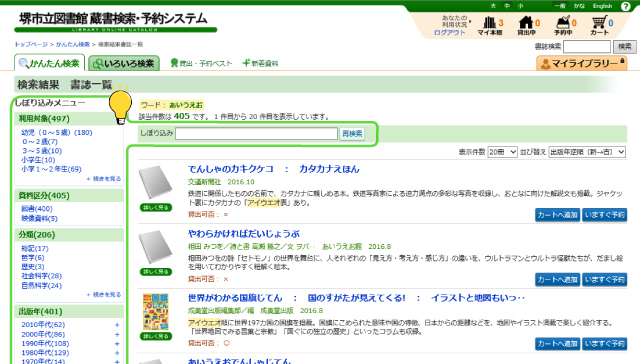Click 詳しく見る under やわらかければだいじょうぶ

coord(156,272)
